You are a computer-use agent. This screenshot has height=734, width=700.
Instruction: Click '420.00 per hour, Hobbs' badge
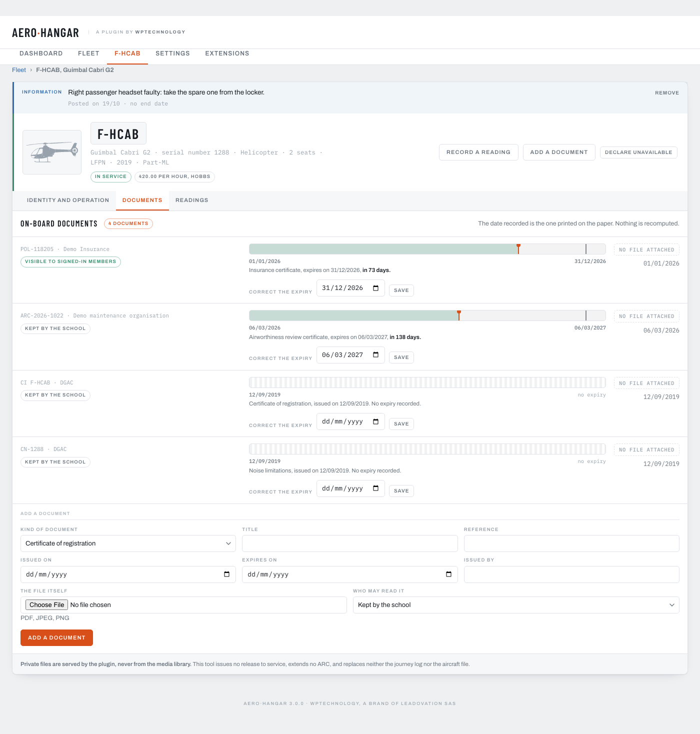tap(174, 176)
